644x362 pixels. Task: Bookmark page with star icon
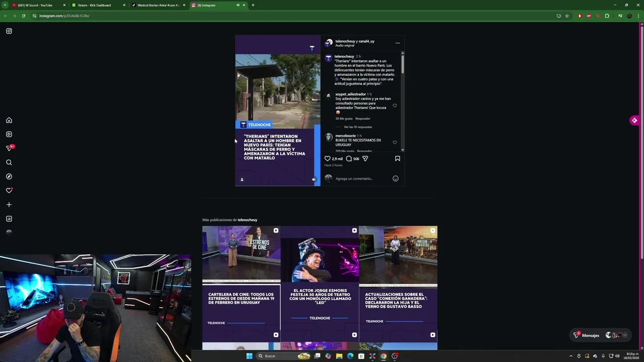[567, 16]
